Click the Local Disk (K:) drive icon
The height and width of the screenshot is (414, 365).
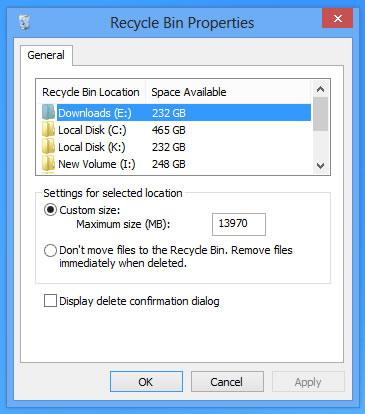coord(49,147)
